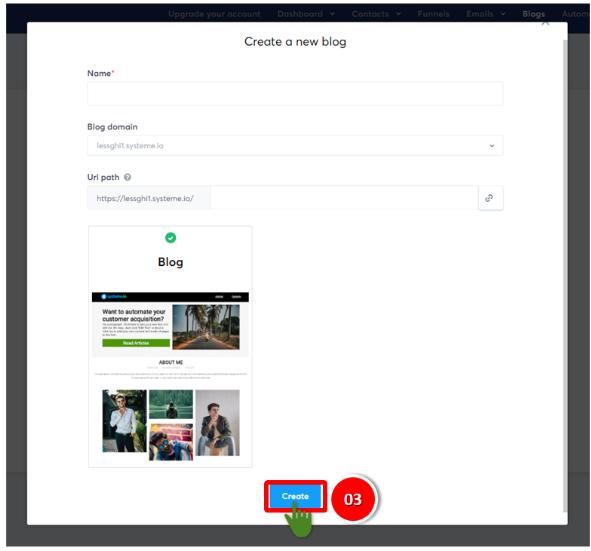The height and width of the screenshot is (551, 591).
Task: Close the Create a new blog dialog
Action: [545, 23]
